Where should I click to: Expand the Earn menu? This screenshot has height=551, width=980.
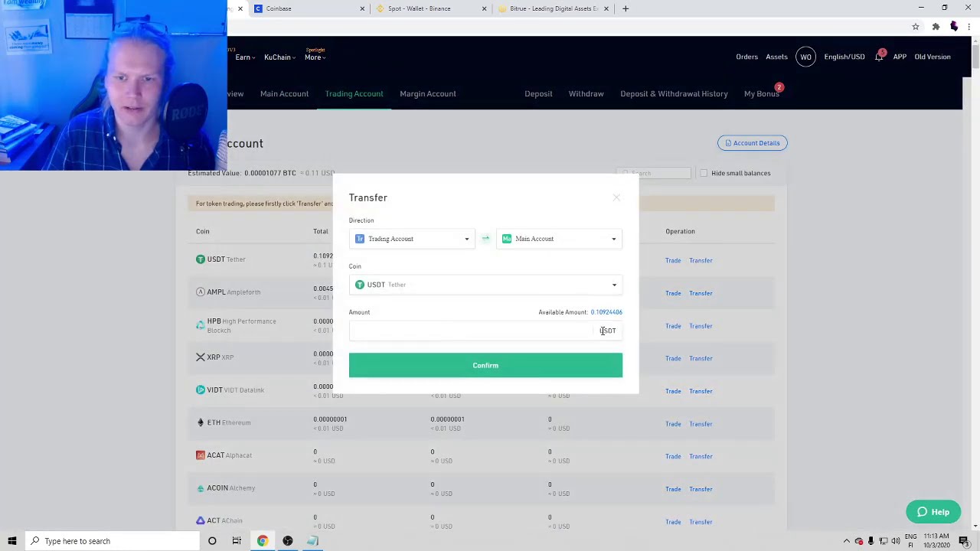point(244,57)
